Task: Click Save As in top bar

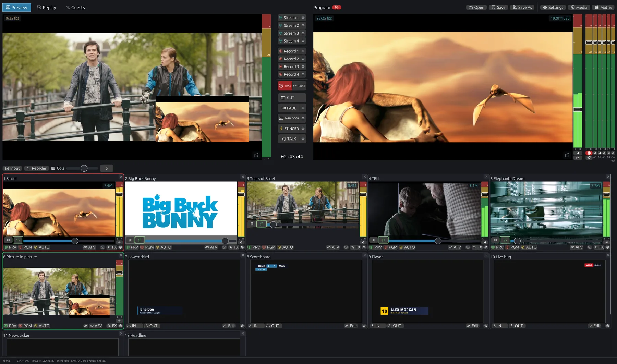Action: (x=522, y=8)
